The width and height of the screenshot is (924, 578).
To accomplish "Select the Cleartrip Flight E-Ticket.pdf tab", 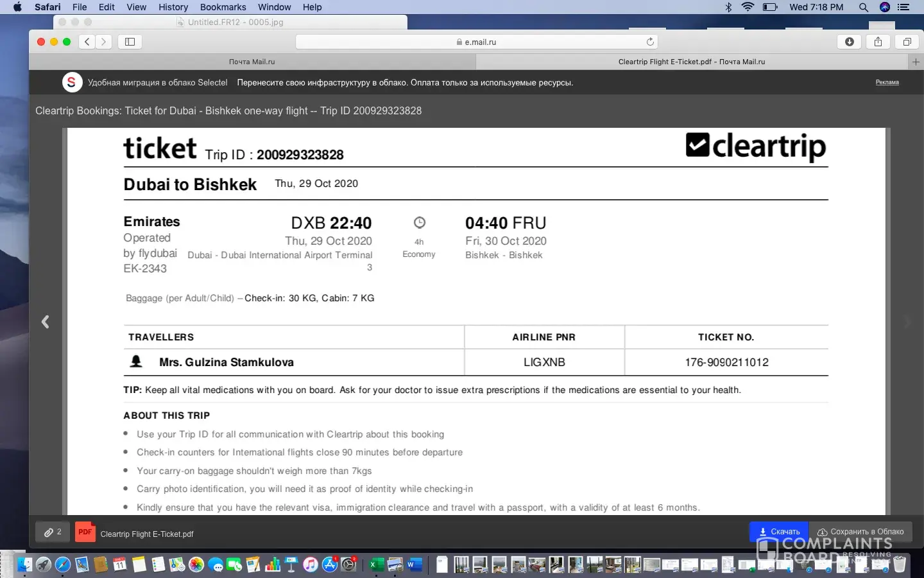I will (692, 62).
